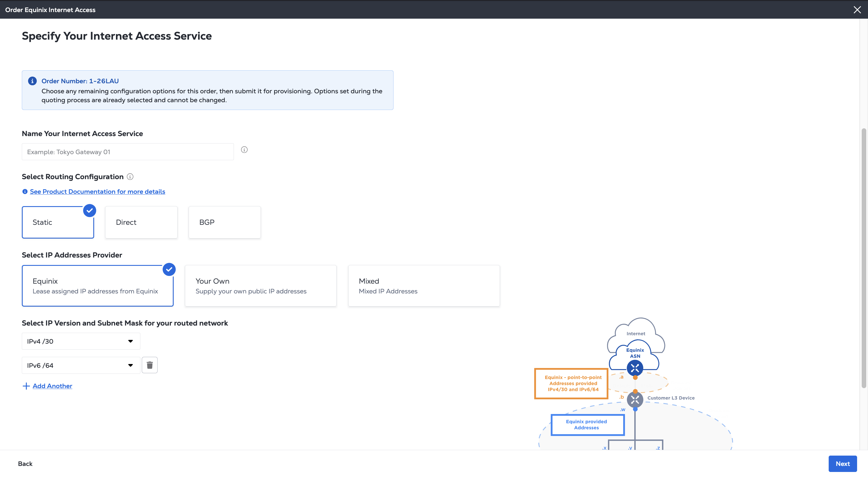Select BGP routing configuration
The image size is (868, 480).
(224, 222)
